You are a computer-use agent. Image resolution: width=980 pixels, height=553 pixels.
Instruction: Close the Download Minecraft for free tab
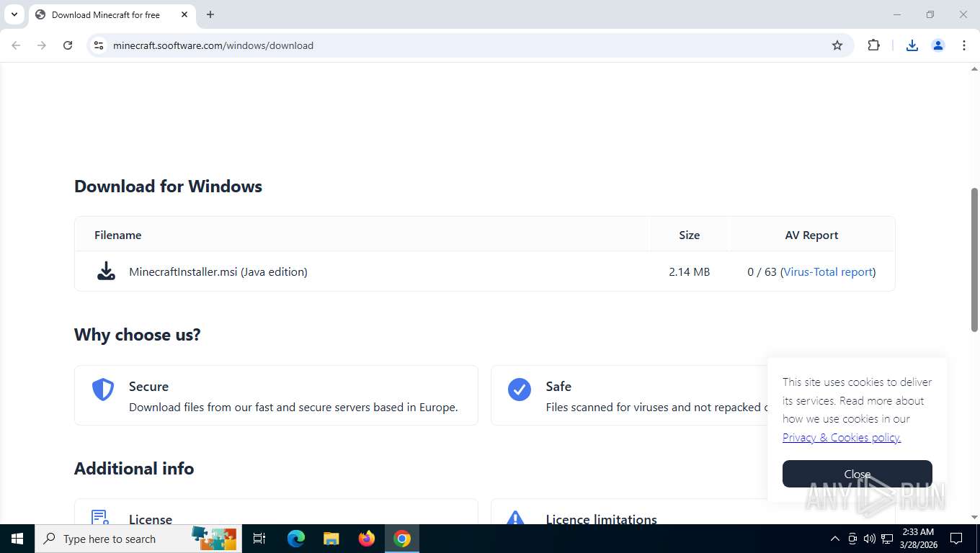pyautogui.click(x=184, y=14)
